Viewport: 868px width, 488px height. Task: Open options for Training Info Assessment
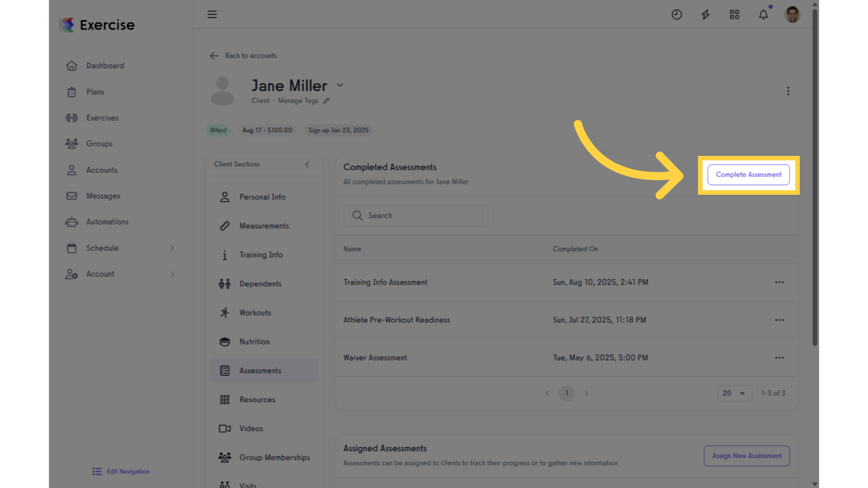[x=779, y=282]
